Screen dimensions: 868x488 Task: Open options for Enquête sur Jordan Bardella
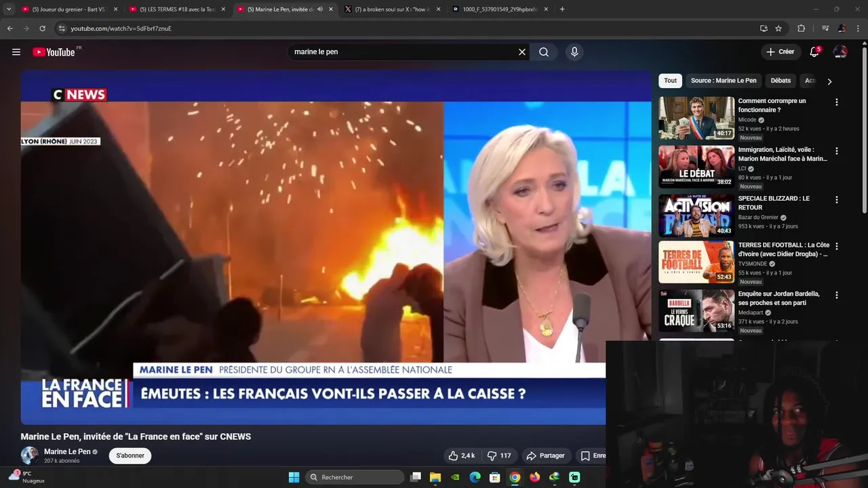point(836,296)
